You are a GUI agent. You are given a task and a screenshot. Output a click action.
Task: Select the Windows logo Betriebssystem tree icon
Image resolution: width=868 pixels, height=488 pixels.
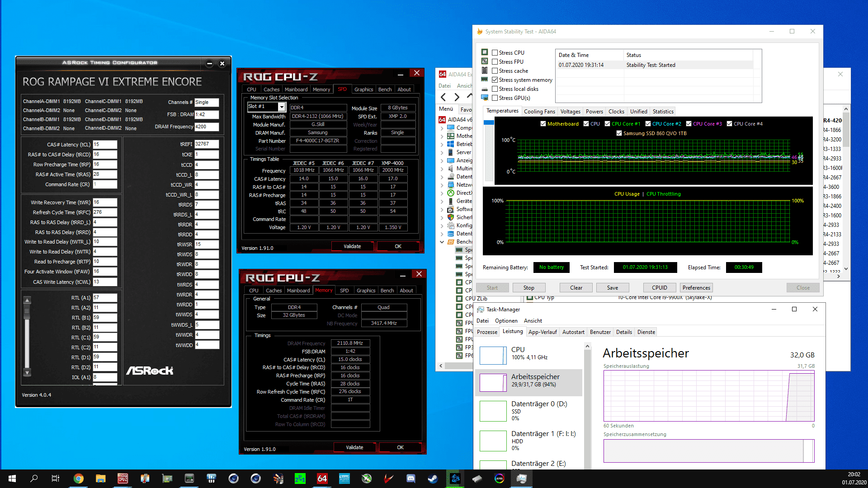(451, 144)
